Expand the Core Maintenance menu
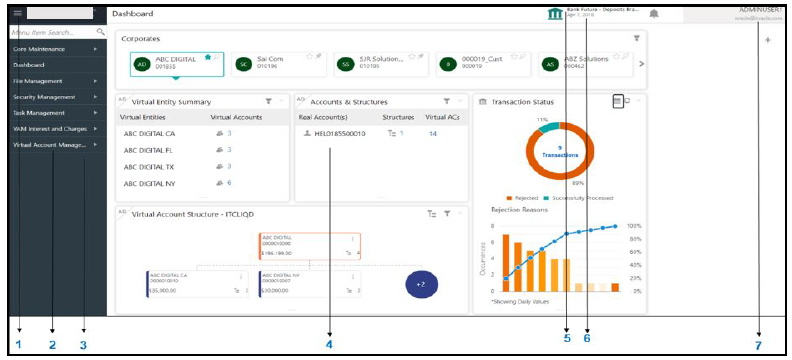The width and height of the screenshot is (792, 360). 58,49
